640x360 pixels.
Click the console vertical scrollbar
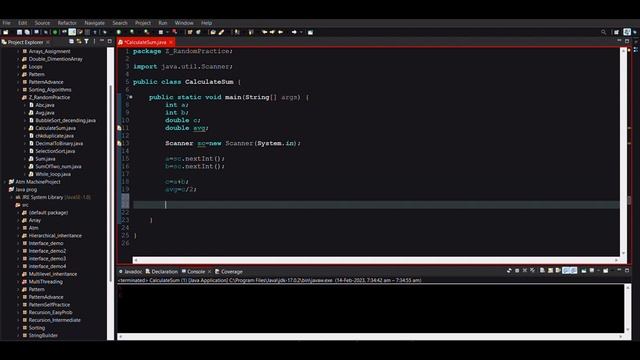click(628, 309)
